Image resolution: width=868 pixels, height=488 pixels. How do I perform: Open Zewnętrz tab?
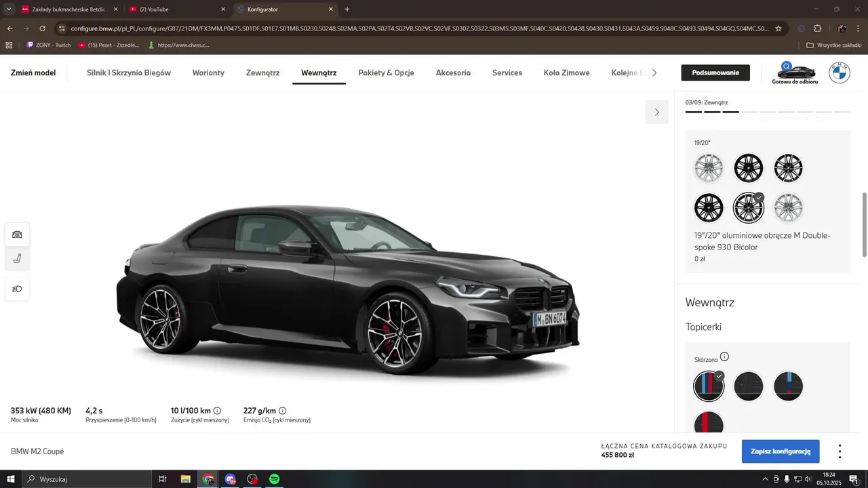[x=262, y=73]
